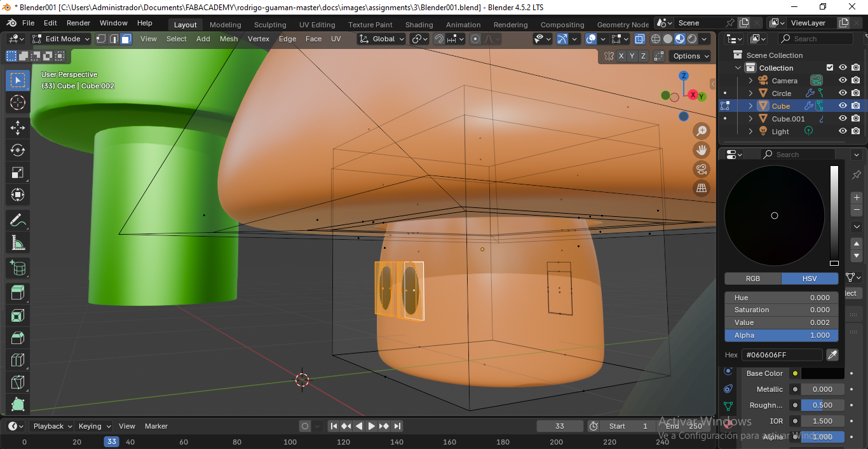Screen dimensions: 868x449
Task: Switch viewport to rendered shading
Action: point(691,39)
